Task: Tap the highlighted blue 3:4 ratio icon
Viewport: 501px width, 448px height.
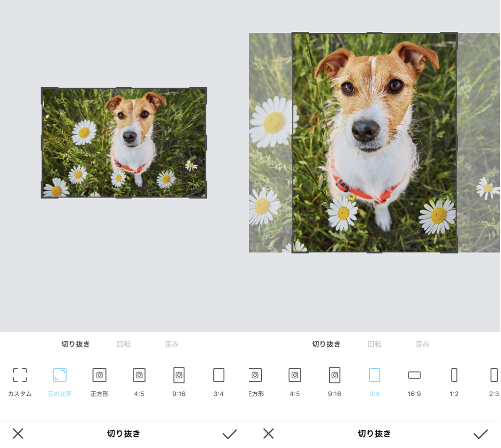Action: (374, 375)
